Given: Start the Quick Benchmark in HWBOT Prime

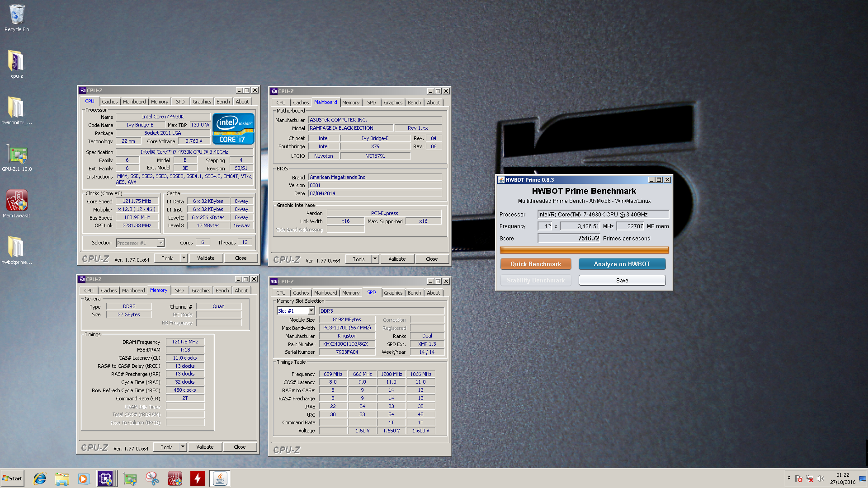Looking at the screenshot, I should pyautogui.click(x=536, y=264).
